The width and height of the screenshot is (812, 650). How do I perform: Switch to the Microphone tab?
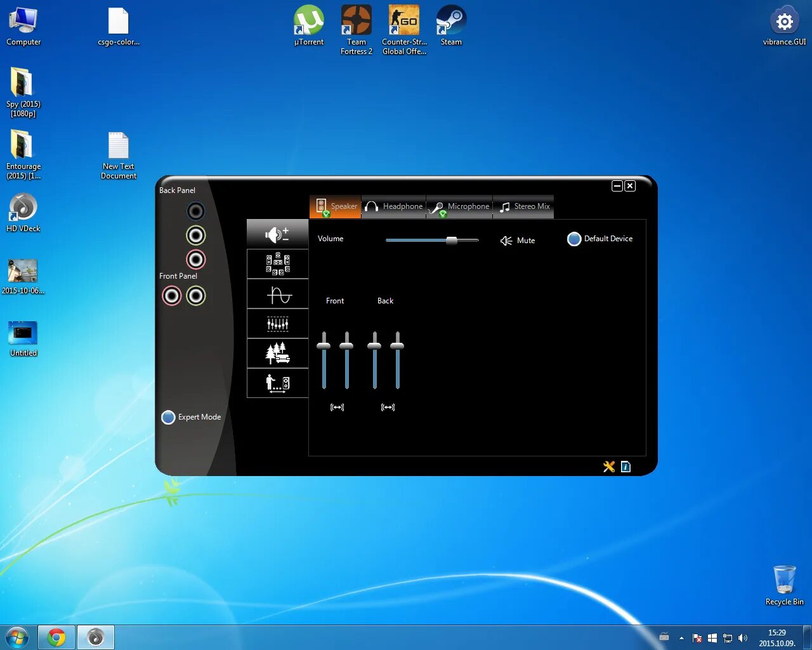459,206
